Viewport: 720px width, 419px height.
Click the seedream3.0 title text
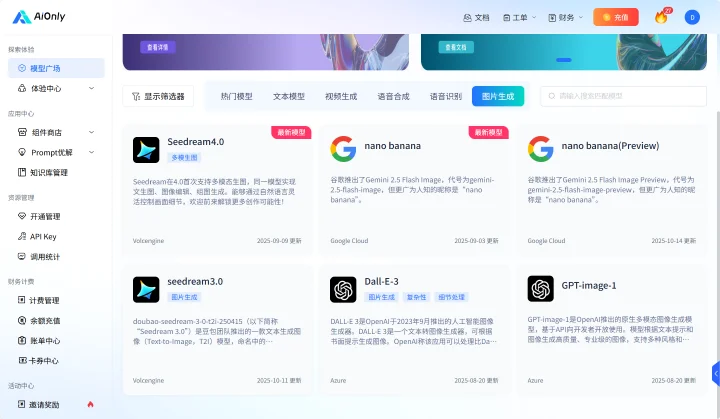click(x=195, y=282)
